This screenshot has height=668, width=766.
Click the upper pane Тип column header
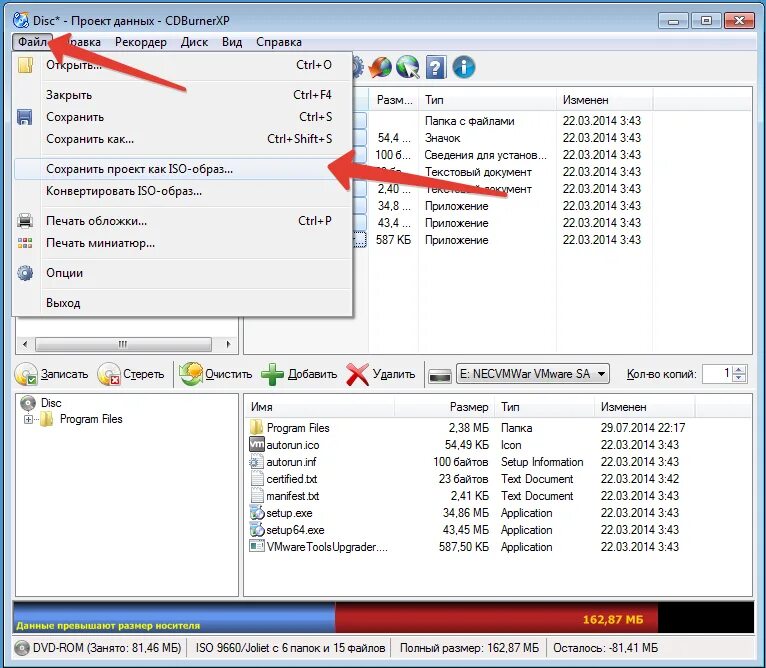(487, 100)
